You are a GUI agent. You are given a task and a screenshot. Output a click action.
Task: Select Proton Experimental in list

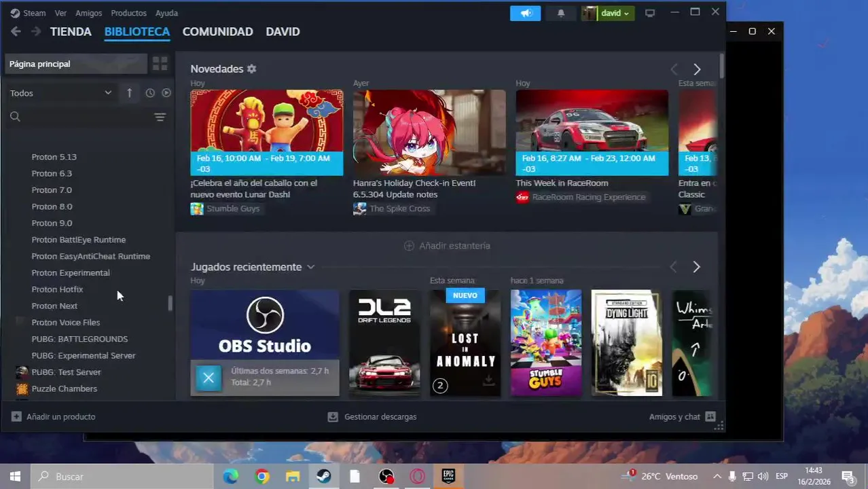(71, 273)
